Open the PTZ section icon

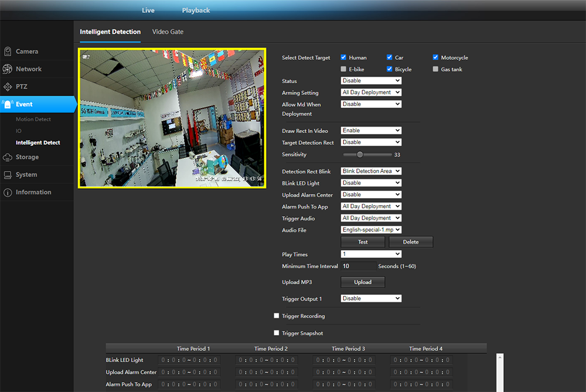tap(8, 87)
